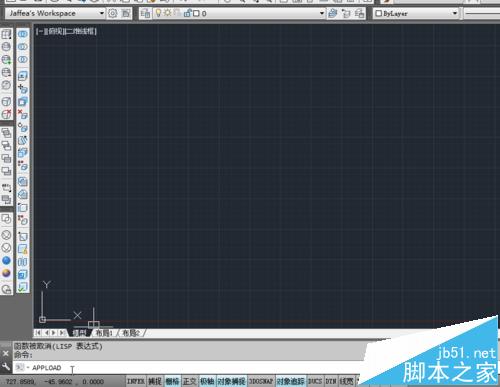Choose the Copy Faces tool
This screenshot has width=500, height=387.
point(23,153)
